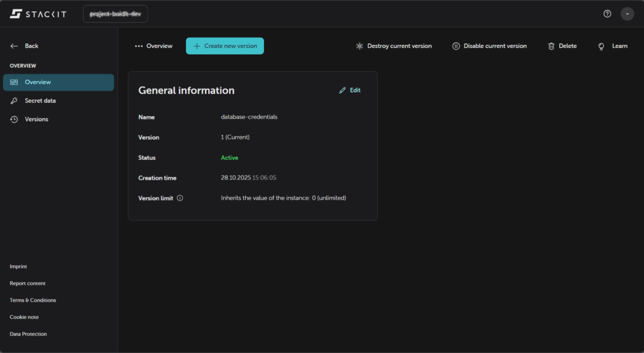Click the pencil icon beside Edit
This screenshot has width=644, height=353.
point(343,91)
